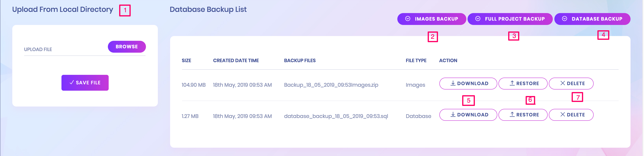Click the circled chevron icon on Images Backup
This screenshot has height=156, width=644.
(x=407, y=19)
